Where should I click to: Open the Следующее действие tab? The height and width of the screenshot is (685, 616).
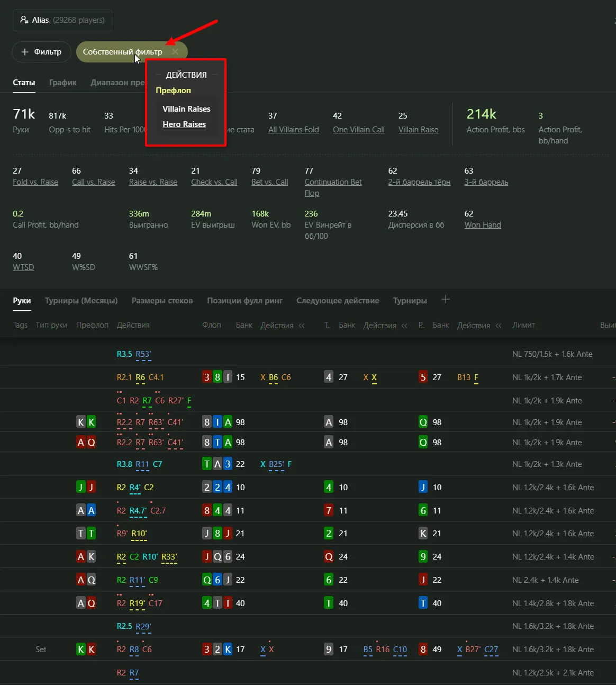click(338, 301)
